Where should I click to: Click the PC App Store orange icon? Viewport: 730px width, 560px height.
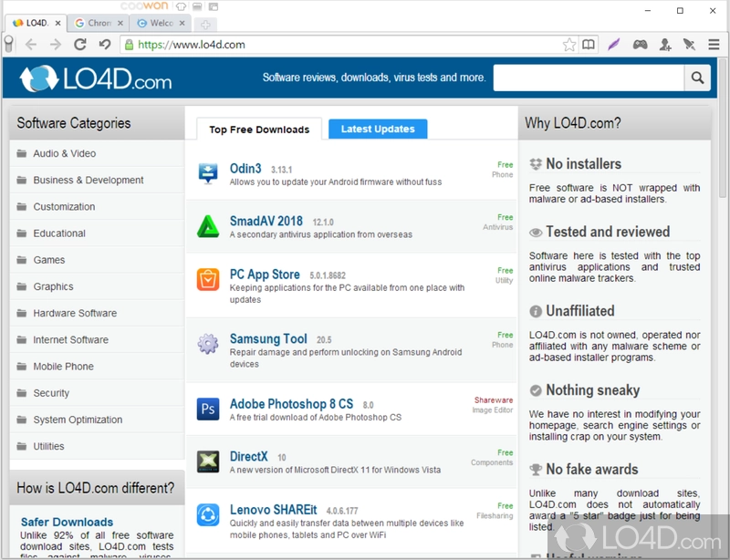pos(208,279)
